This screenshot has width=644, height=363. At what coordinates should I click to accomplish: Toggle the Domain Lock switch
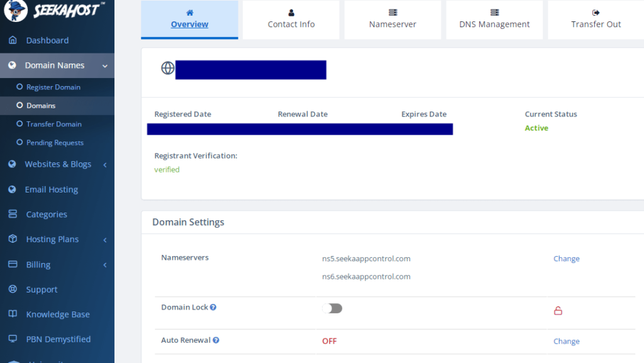pyautogui.click(x=332, y=308)
